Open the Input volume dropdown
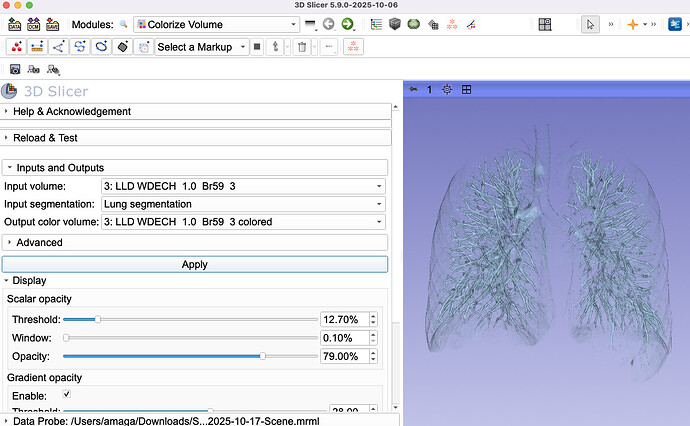The width and height of the screenshot is (690, 426). 243,186
